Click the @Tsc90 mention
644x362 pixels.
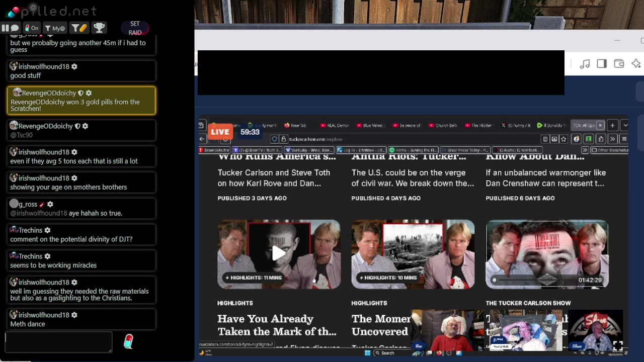(x=21, y=135)
